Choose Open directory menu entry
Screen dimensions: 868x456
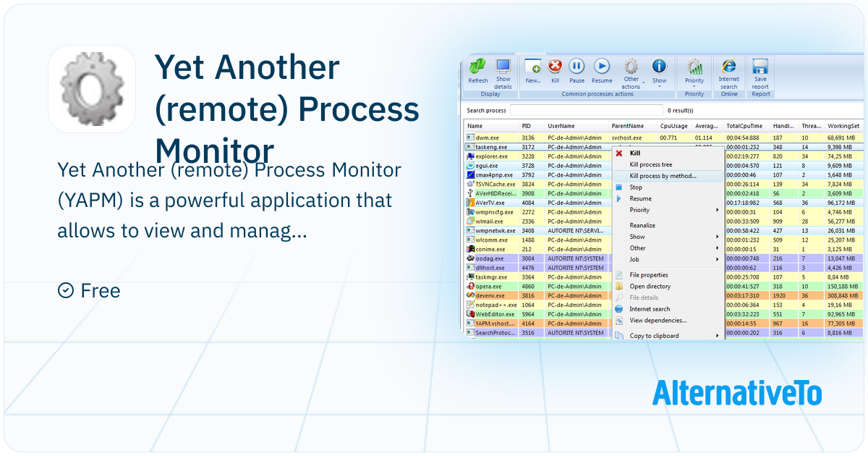coord(668,287)
